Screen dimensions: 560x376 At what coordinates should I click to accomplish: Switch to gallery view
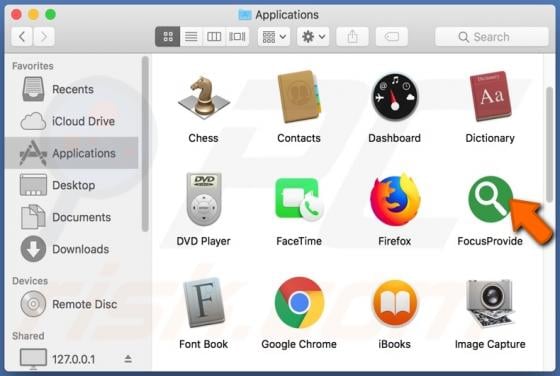(x=237, y=36)
